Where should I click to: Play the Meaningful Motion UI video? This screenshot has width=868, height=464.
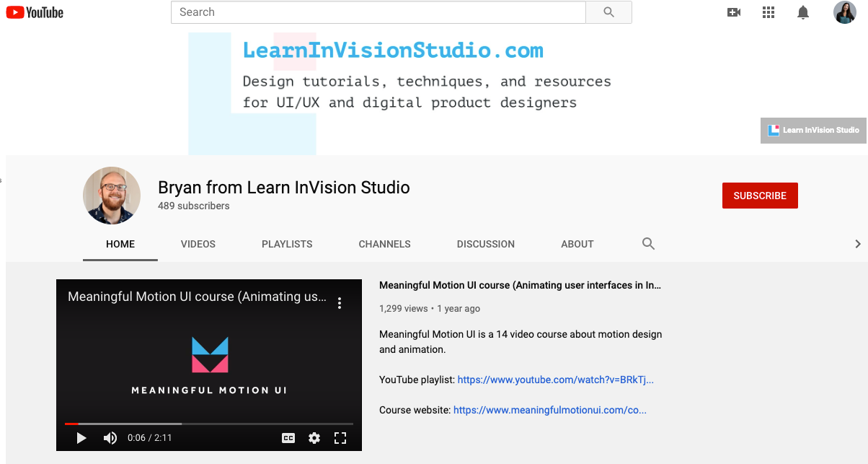click(81, 438)
